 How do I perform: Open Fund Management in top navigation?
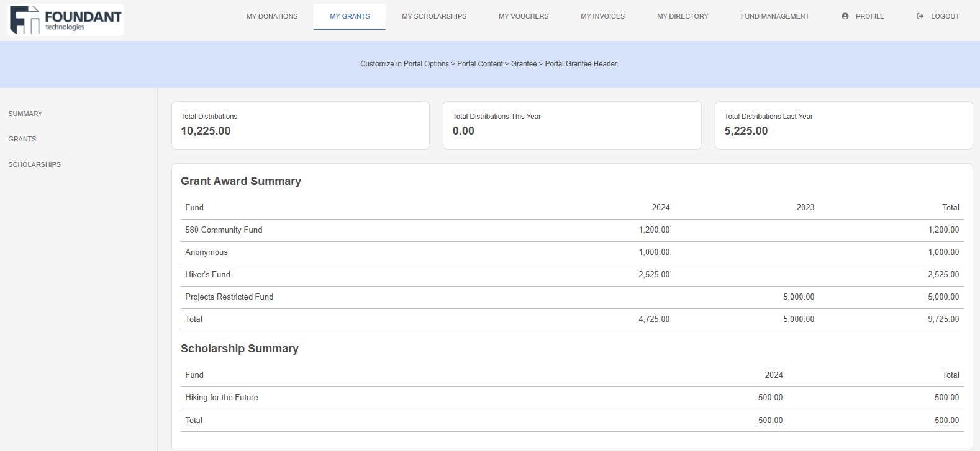[x=775, y=16]
